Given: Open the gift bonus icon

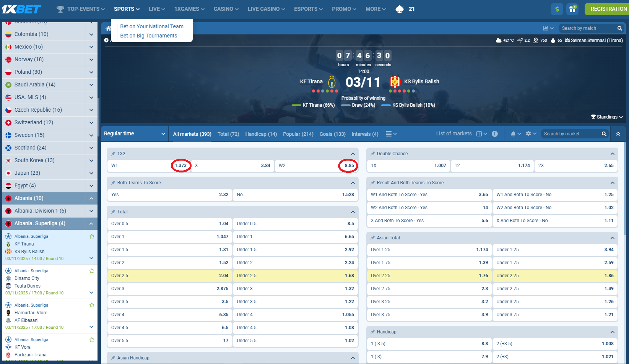Looking at the screenshot, I should (572, 9).
